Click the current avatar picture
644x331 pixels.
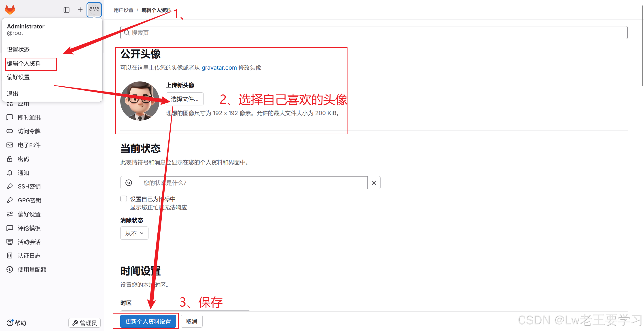click(x=140, y=101)
